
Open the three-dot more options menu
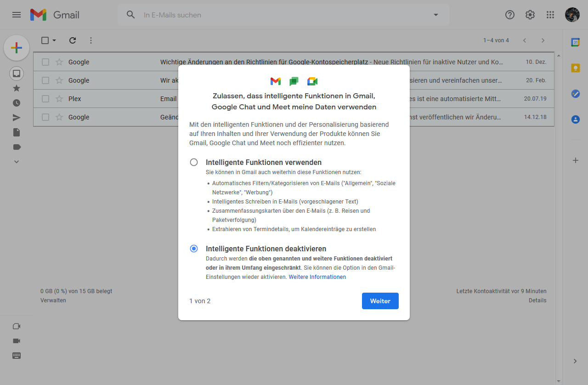pos(91,40)
